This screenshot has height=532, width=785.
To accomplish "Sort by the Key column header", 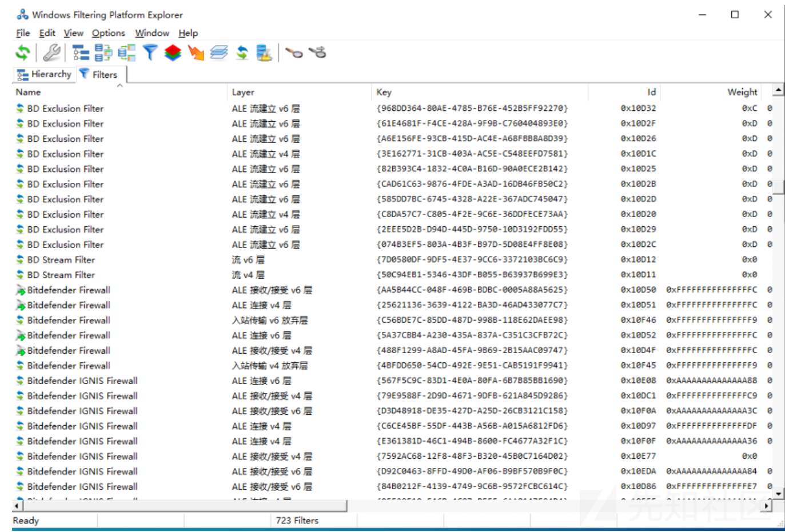I will [480, 92].
